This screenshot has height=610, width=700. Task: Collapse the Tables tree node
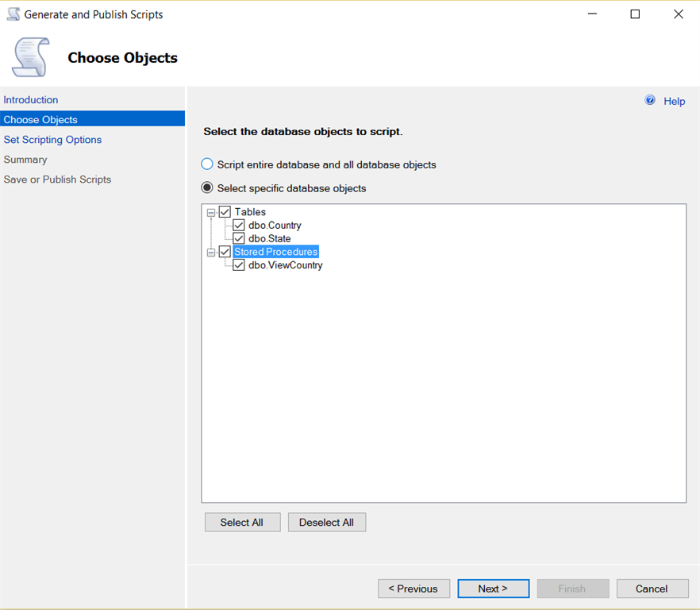coord(211,212)
